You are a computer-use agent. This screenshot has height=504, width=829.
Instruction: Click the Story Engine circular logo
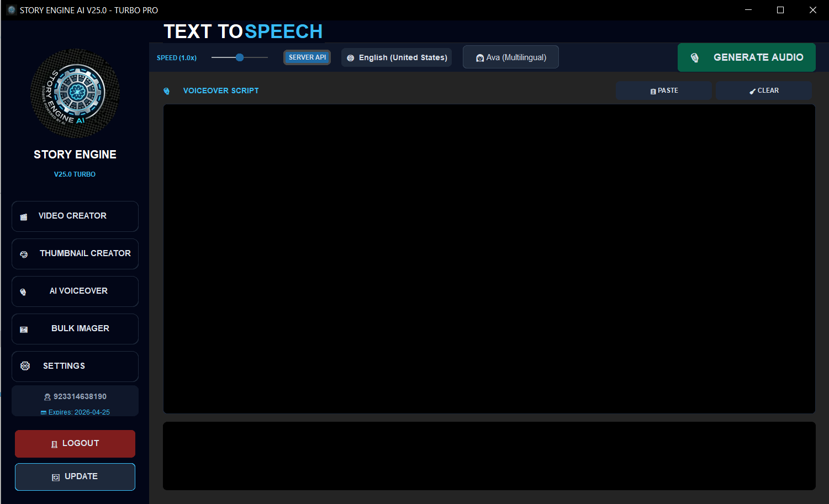pos(75,93)
